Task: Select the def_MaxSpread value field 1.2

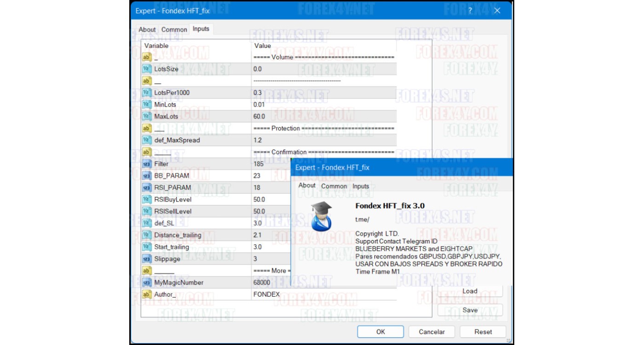Action: pos(322,140)
